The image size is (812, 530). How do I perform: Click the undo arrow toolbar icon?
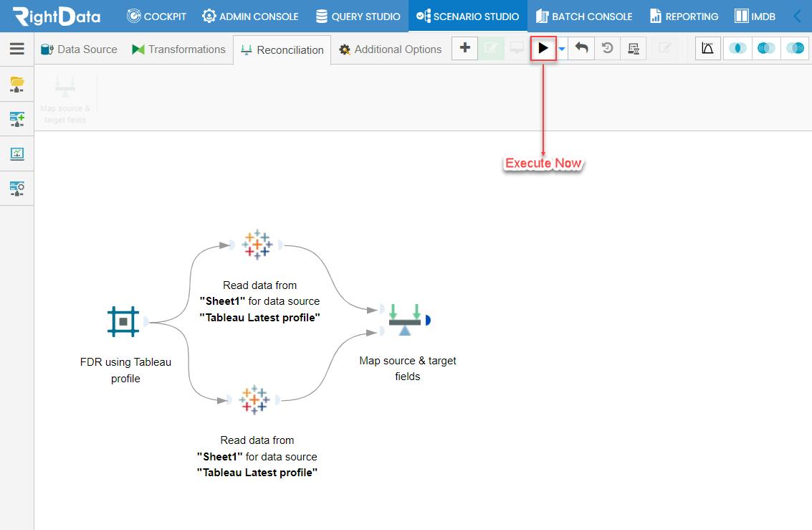[x=581, y=49]
